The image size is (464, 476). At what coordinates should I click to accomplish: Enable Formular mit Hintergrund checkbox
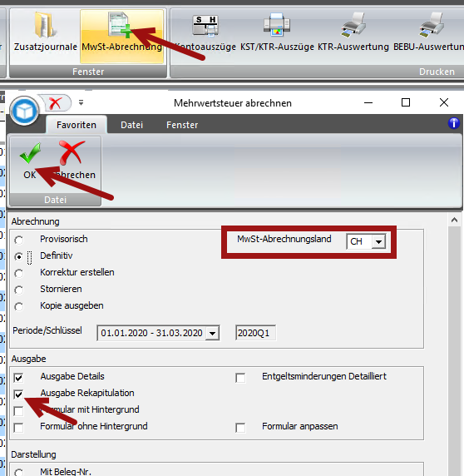tap(18, 411)
